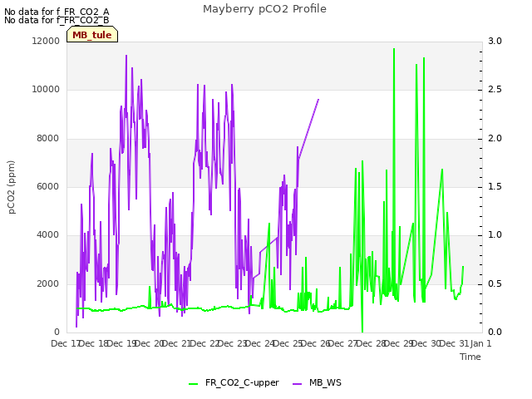Click the Dec 17 date tick label
Screen dimensions: 532x399
(65, 343)
